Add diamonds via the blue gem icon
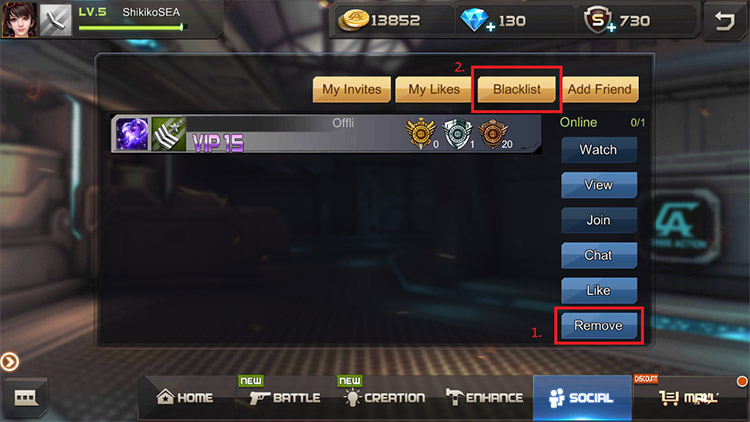The image size is (750, 422). [x=477, y=21]
